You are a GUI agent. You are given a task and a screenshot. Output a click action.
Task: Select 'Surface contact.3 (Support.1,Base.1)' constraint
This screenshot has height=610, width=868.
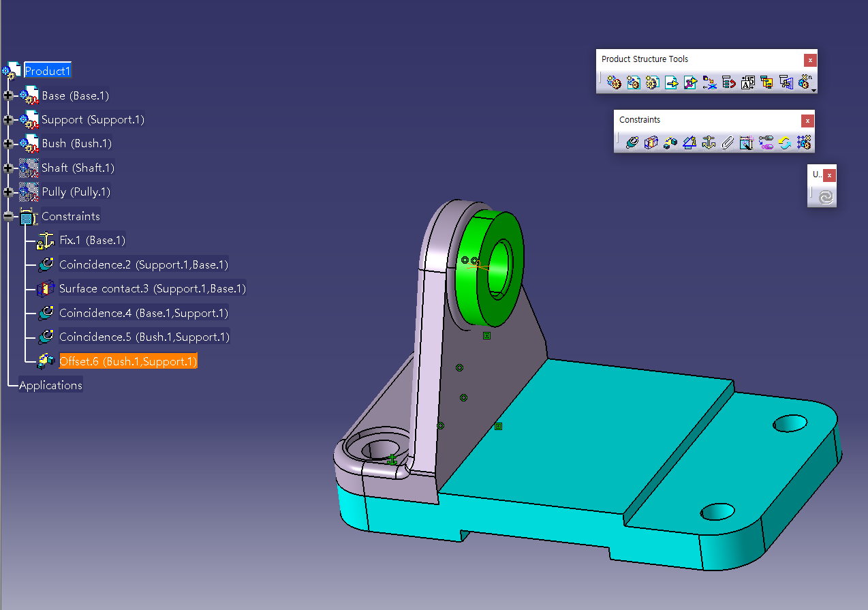tap(153, 288)
